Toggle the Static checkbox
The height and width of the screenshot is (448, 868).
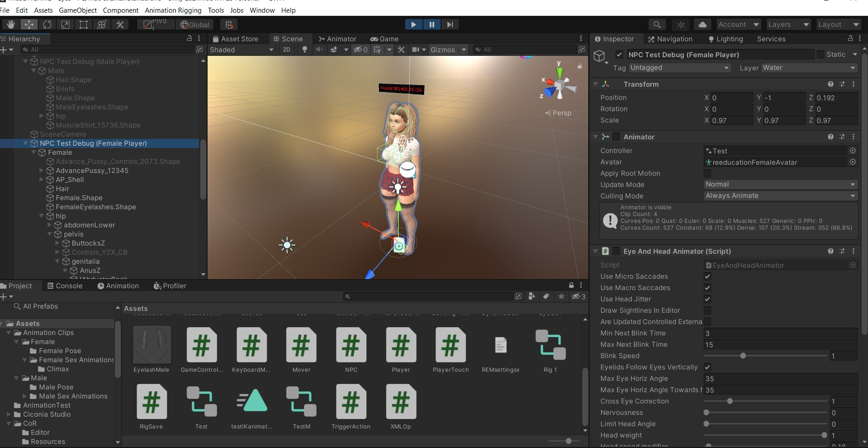click(820, 54)
